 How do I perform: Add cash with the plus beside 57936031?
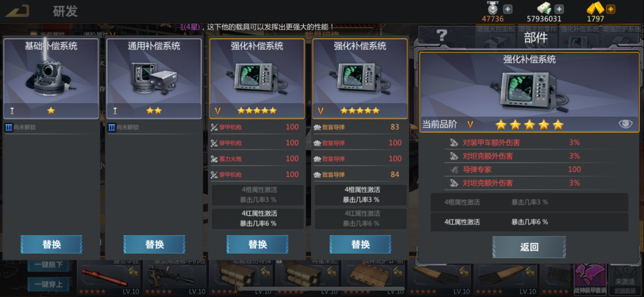[x=559, y=9]
